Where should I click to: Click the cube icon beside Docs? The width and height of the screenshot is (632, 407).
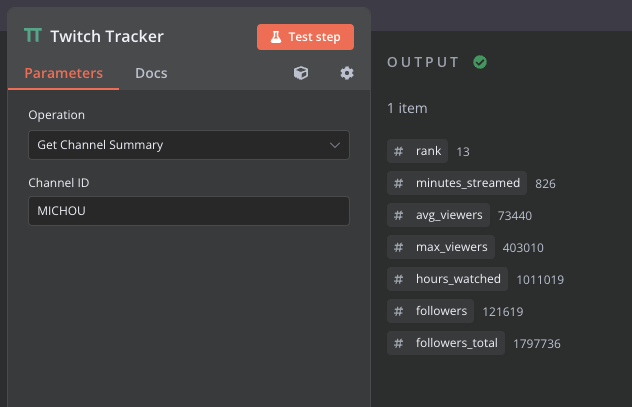[301, 73]
